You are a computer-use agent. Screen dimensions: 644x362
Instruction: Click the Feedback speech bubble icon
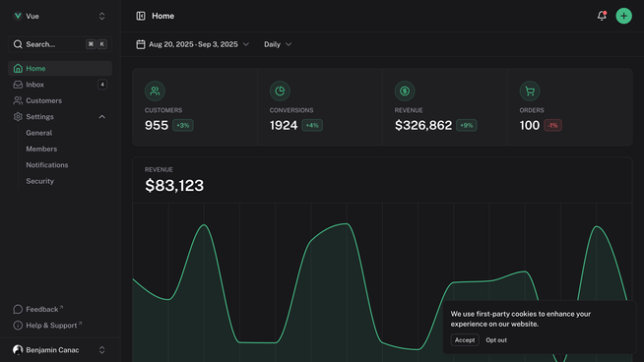18,309
